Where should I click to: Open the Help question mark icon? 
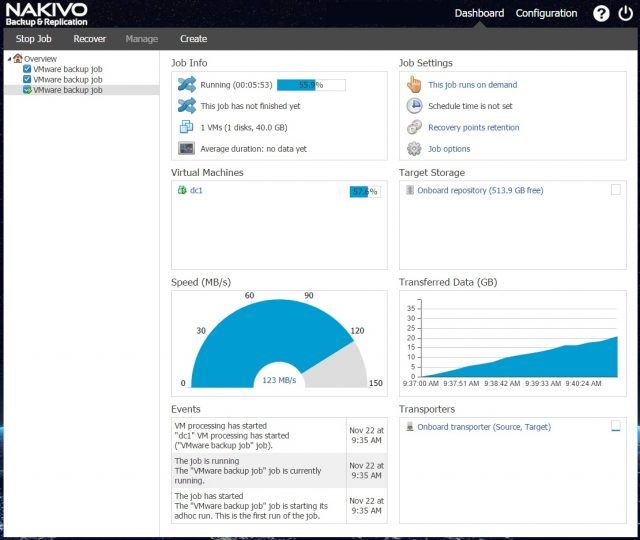point(601,13)
